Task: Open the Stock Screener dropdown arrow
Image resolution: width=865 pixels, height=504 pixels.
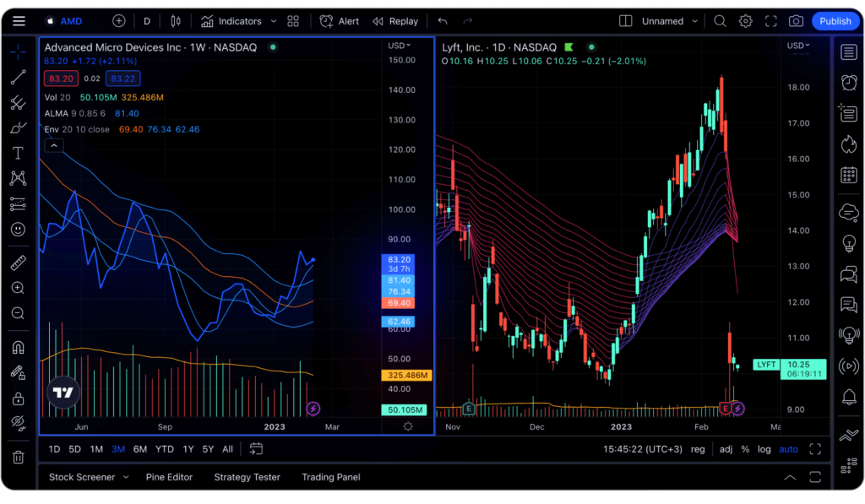Action: click(126, 477)
